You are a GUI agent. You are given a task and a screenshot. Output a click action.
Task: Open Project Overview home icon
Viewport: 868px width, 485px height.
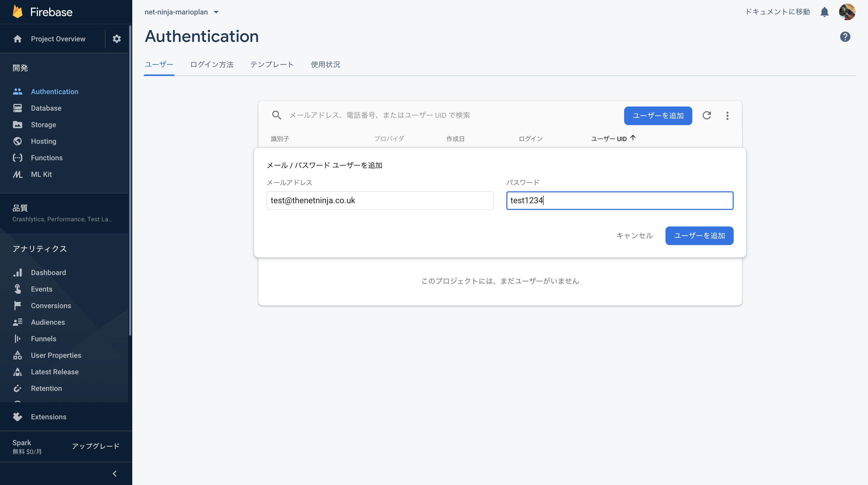pyautogui.click(x=18, y=39)
